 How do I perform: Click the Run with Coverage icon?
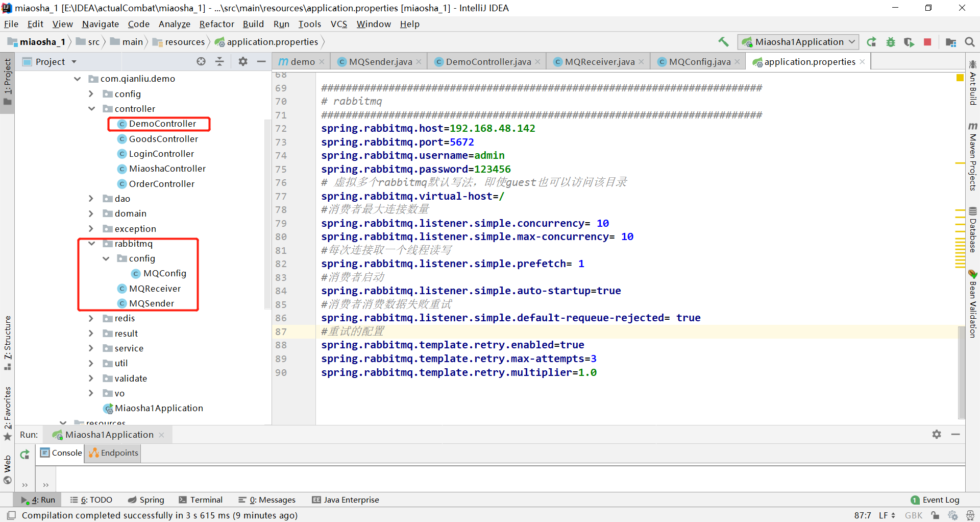[909, 42]
